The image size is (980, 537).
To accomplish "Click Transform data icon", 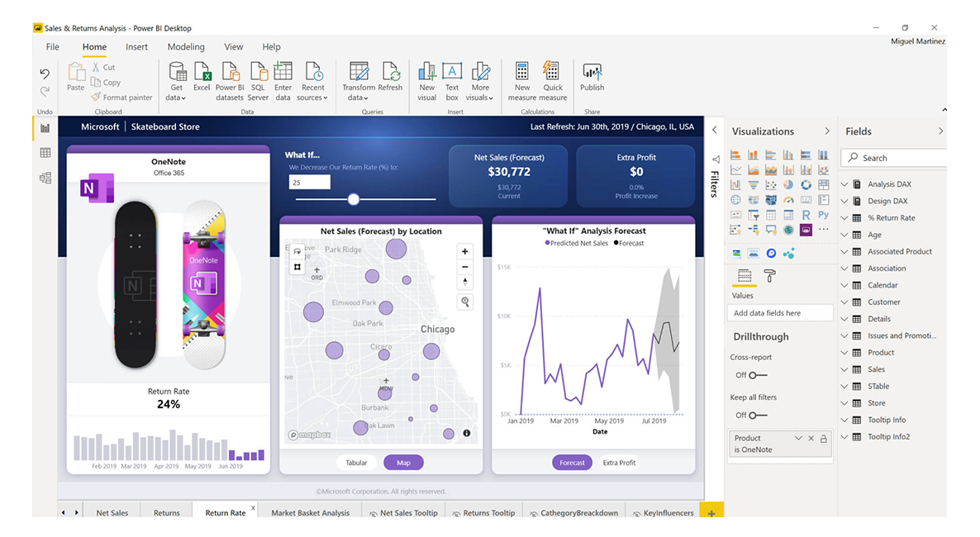I will pyautogui.click(x=359, y=72).
